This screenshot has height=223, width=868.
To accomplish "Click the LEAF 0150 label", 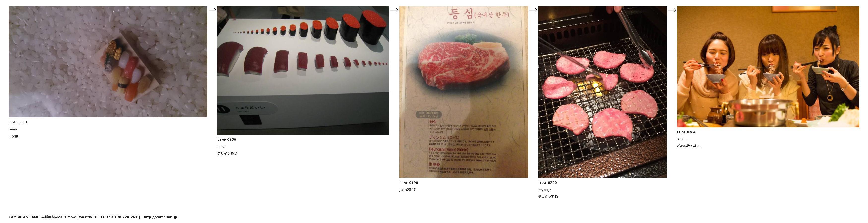I will point(226,139).
